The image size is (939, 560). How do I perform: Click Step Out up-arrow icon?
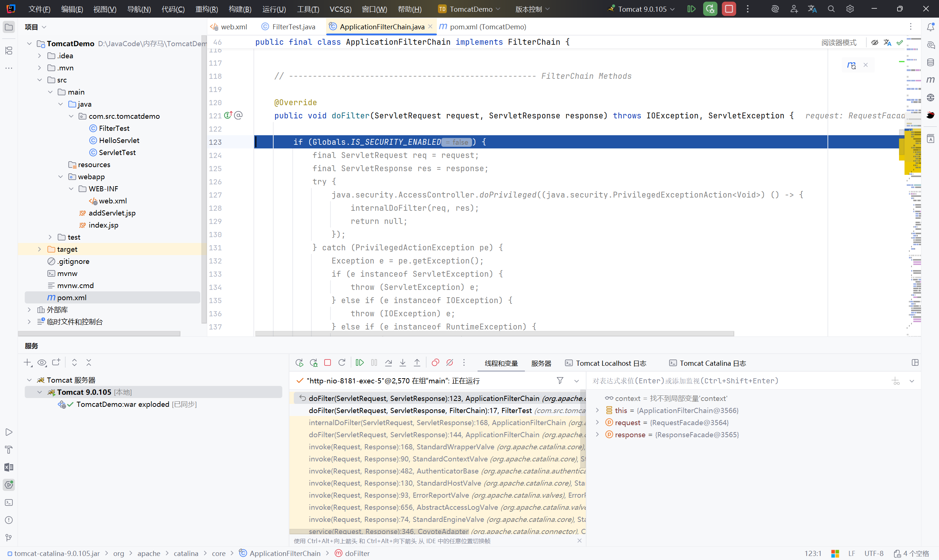click(417, 362)
